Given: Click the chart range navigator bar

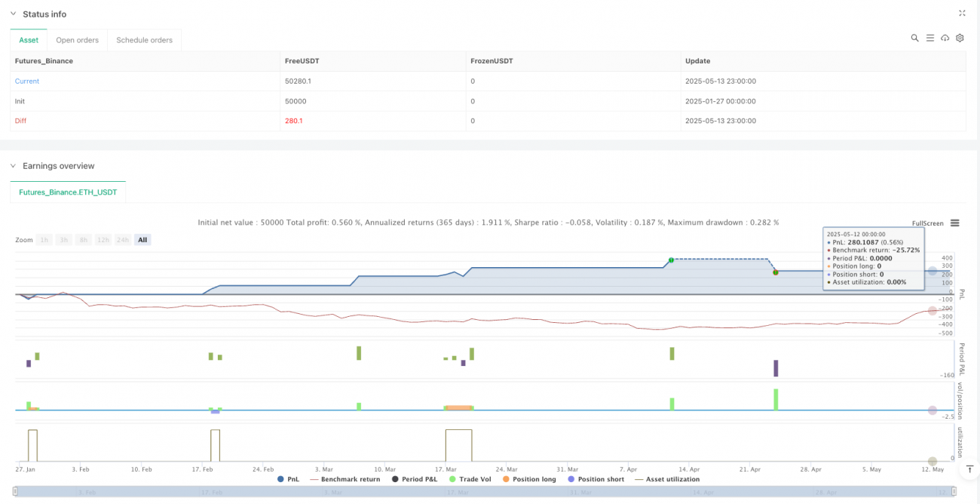Looking at the screenshot, I should point(482,492).
